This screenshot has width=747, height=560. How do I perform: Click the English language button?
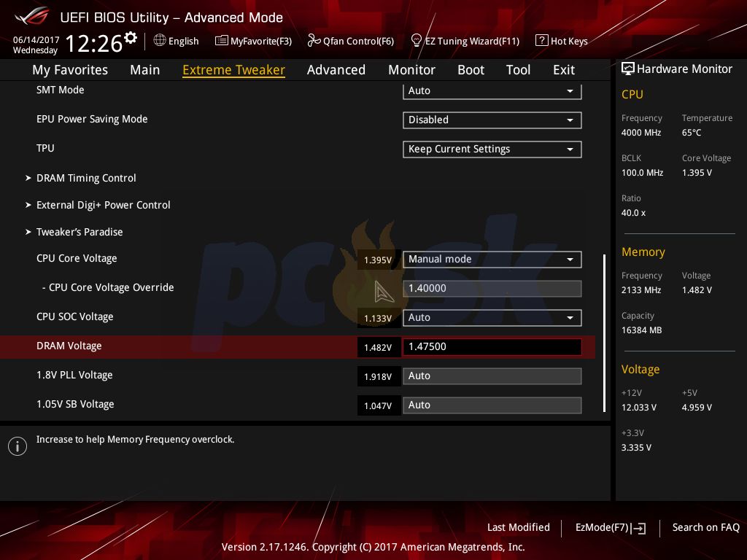pyautogui.click(x=177, y=41)
